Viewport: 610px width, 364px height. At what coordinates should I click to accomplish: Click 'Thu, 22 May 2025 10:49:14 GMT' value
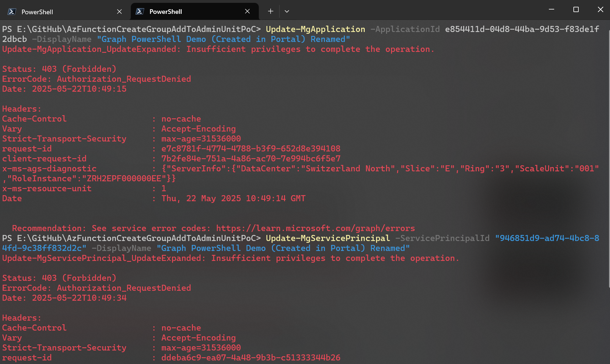point(234,198)
